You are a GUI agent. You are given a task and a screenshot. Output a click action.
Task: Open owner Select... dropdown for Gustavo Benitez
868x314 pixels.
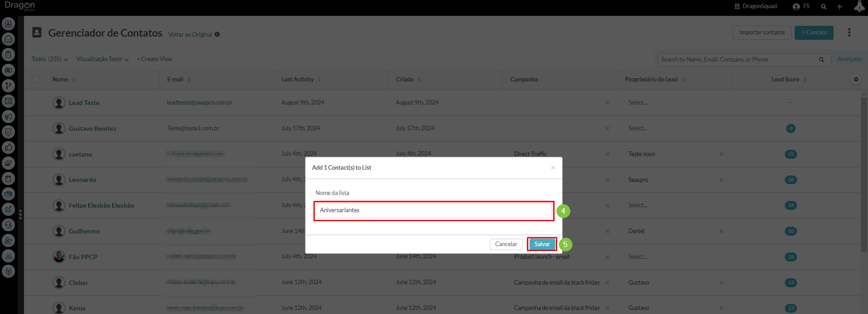(x=638, y=128)
